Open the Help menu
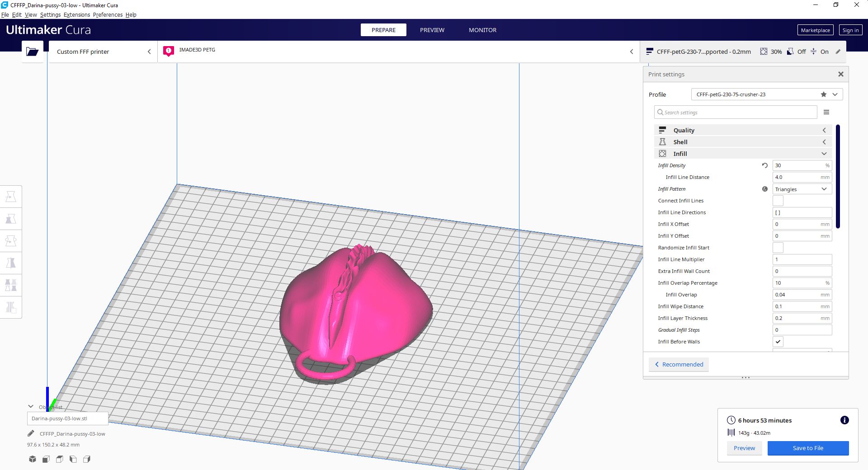Image resolution: width=868 pixels, height=470 pixels. [131, 15]
